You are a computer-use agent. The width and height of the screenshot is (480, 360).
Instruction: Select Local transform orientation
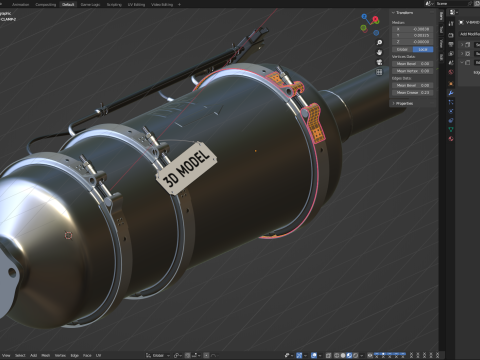tap(423, 49)
